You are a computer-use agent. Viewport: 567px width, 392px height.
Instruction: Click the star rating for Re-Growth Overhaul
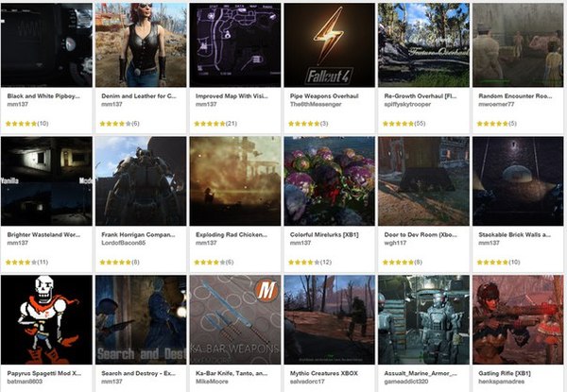click(398, 124)
